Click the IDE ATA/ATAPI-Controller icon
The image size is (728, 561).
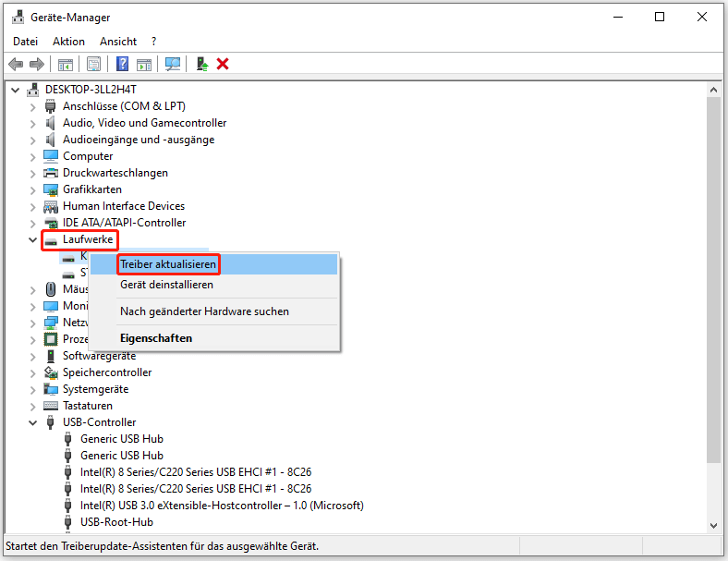pos(51,223)
